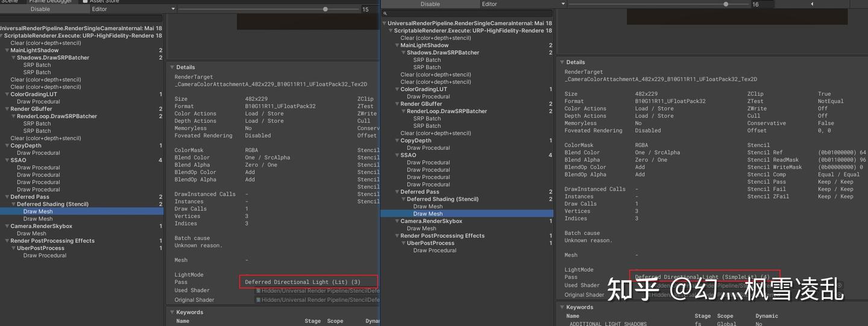Click the search field in the right window
Image resolution: width=868 pixels, height=326 pixels.
pos(467,13)
